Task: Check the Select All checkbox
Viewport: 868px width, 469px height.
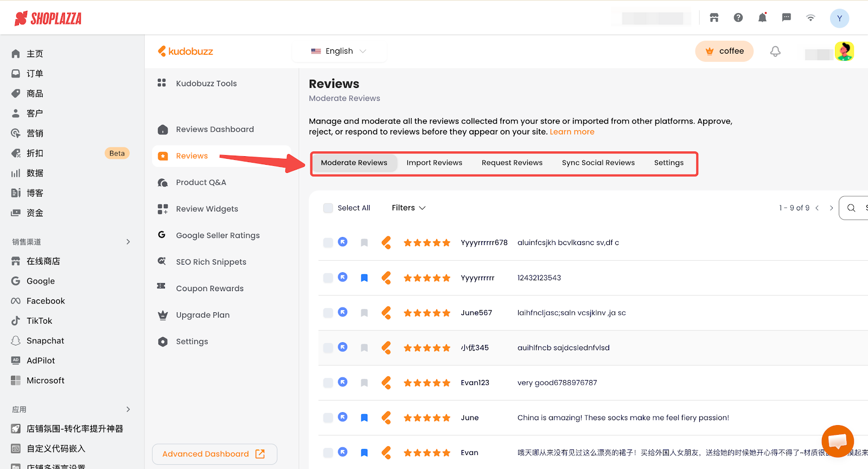Action: pos(328,208)
